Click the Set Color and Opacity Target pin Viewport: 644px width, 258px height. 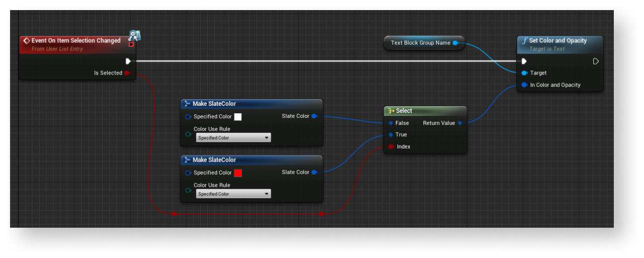pos(524,73)
